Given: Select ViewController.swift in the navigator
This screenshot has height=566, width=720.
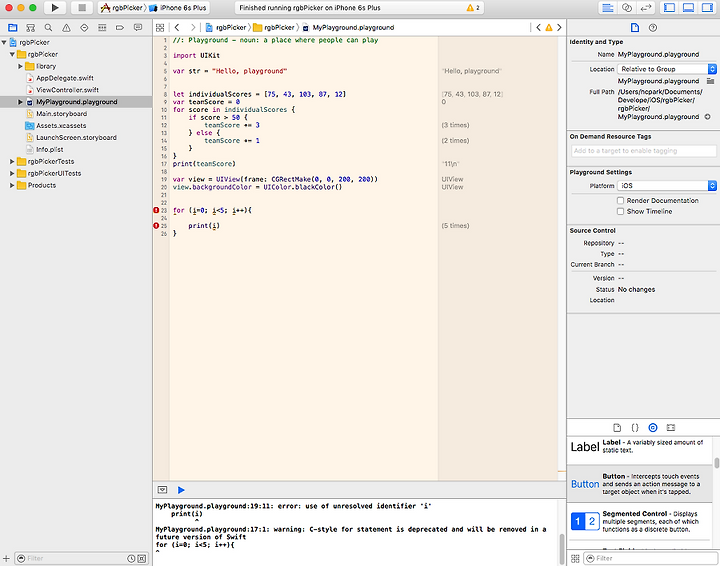Looking at the screenshot, I should click(x=65, y=90).
